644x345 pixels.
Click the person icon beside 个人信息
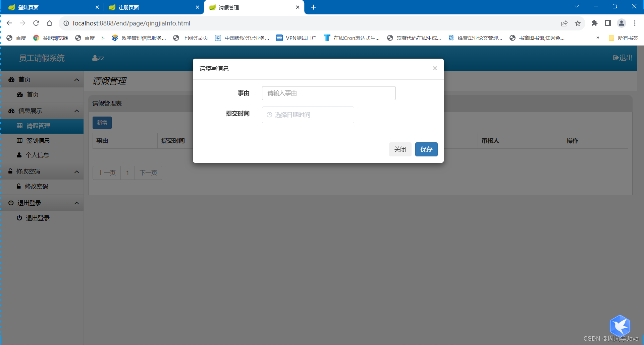coord(19,155)
